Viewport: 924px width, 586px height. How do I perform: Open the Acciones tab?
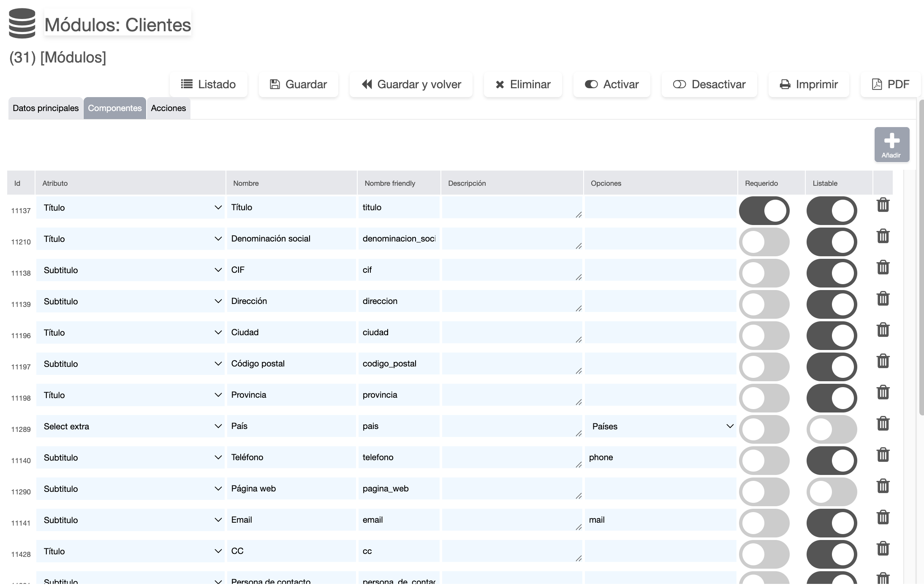[168, 109]
